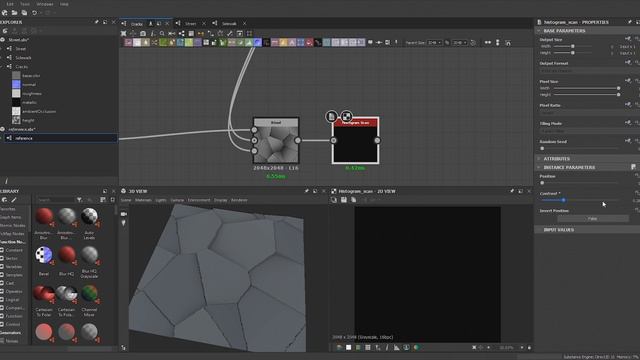Image resolution: width=640 pixels, height=360 pixels.
Task: Click the open folder icon in main toolbar
Action: 14,13
